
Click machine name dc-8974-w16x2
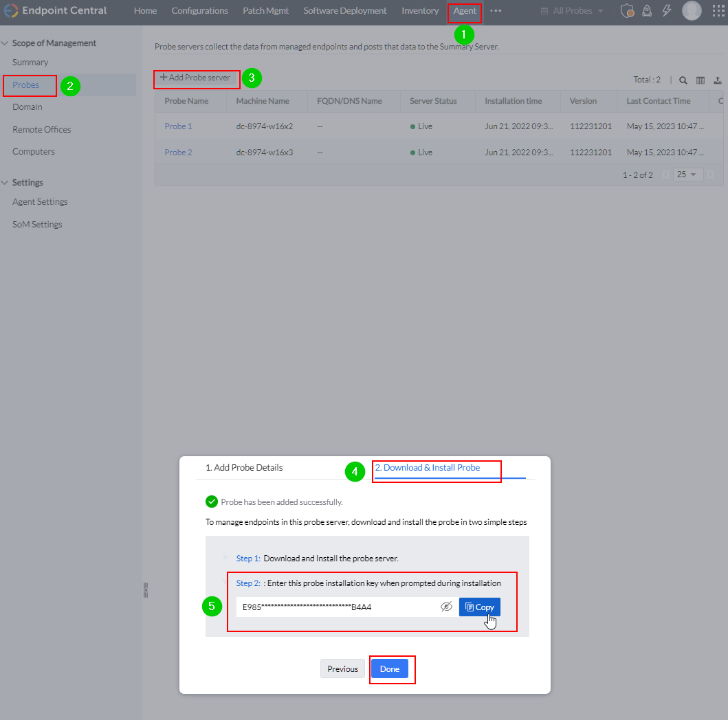tap(265, 126)
